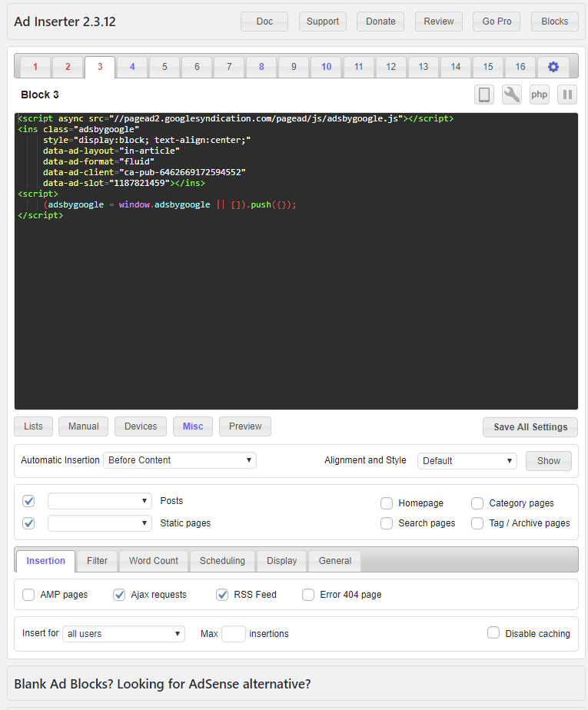This screenshot has height=710, width=588.
Task: Enable insertion on Posts
Action: [28, 501]
